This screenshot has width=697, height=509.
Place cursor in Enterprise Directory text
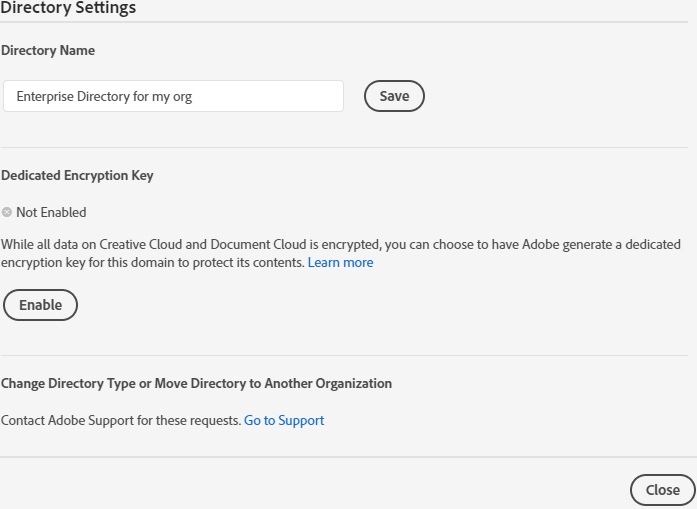[x=73, y=96]
